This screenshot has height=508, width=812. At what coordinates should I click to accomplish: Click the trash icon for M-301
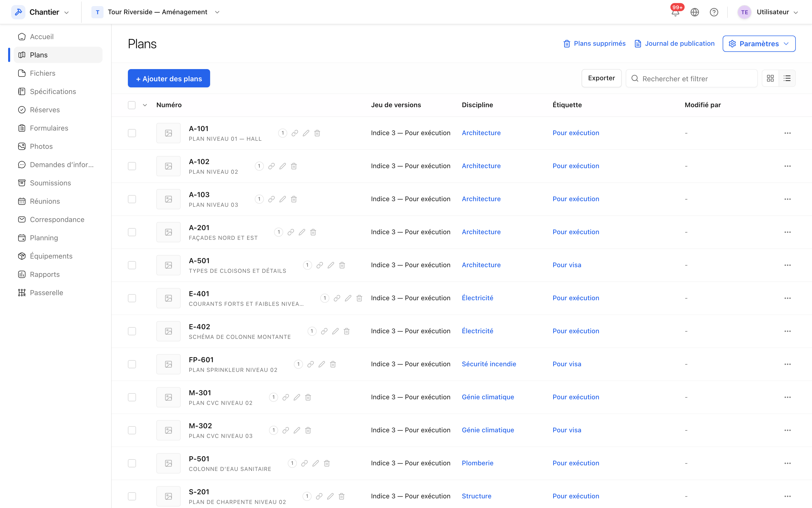pos(308,397)
